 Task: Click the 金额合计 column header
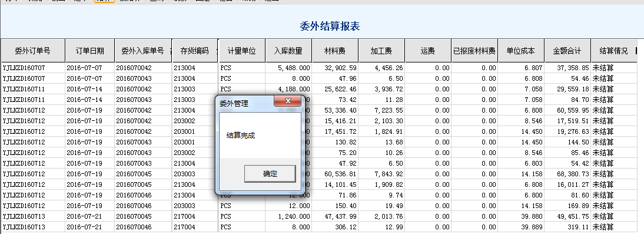pyautogui.click(x=567, y=51)
